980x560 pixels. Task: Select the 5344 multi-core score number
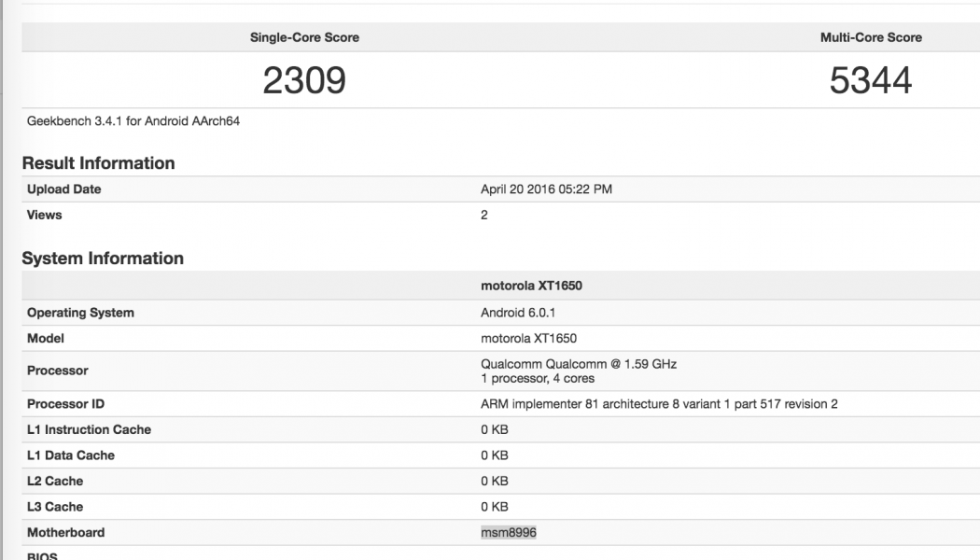871,81
